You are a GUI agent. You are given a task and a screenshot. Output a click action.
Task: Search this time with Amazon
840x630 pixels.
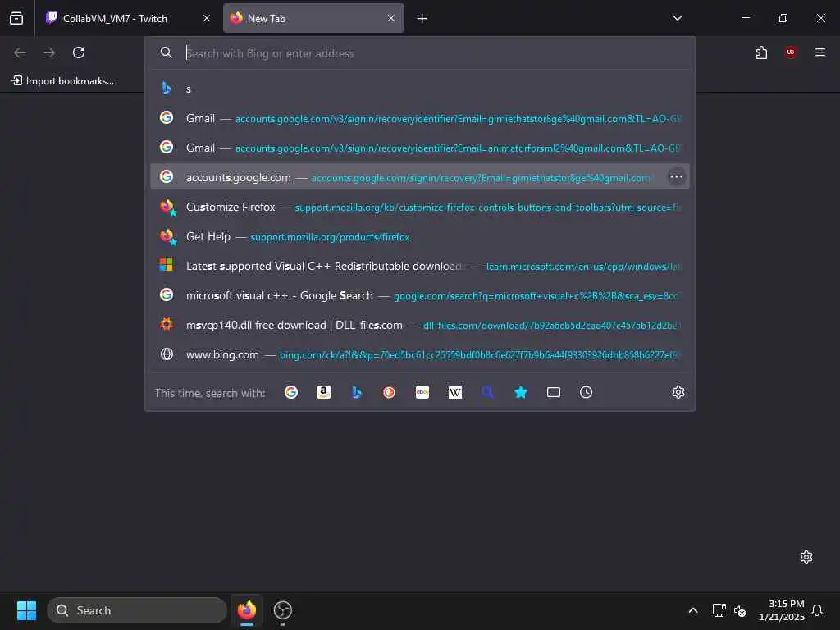(323, 392)
